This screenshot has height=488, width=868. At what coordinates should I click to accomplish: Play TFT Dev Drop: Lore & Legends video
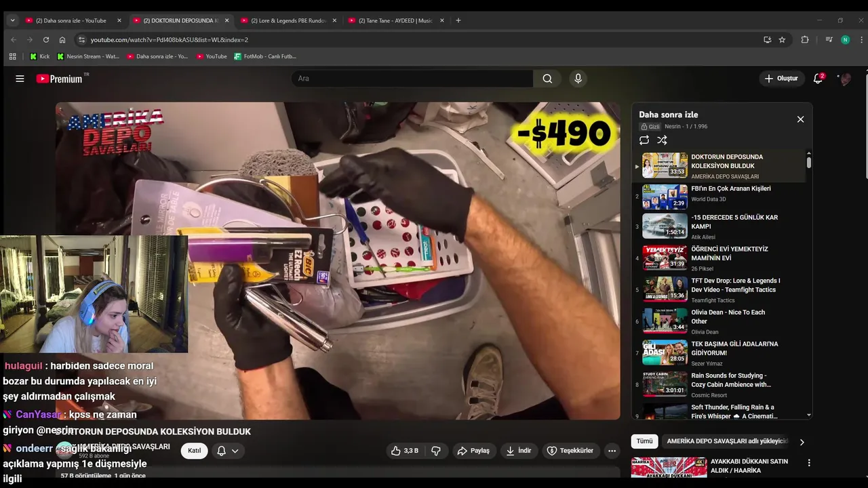pyautogui.click(x=719, y=290)
